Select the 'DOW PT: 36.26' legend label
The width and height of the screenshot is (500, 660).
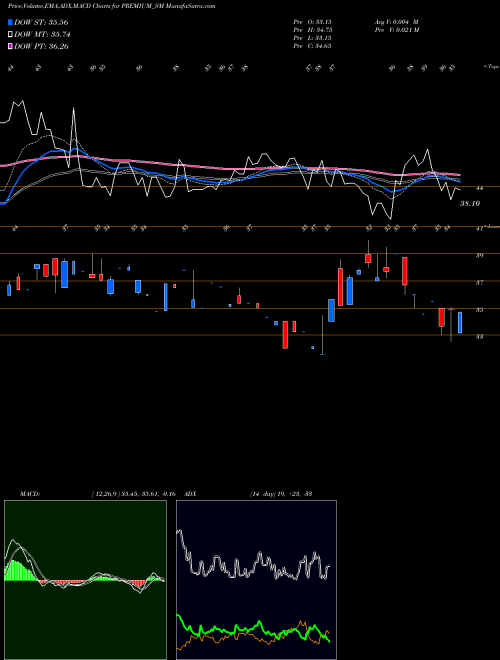41,46
